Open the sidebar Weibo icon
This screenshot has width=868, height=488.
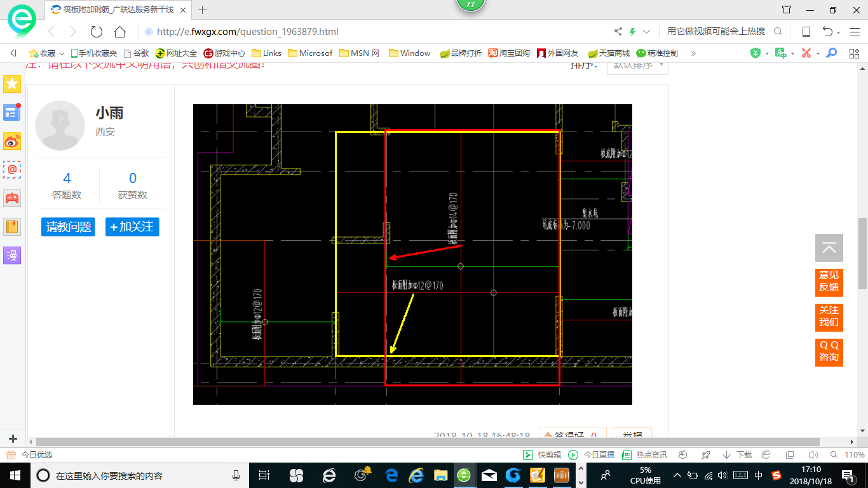(x=12, y=141)
